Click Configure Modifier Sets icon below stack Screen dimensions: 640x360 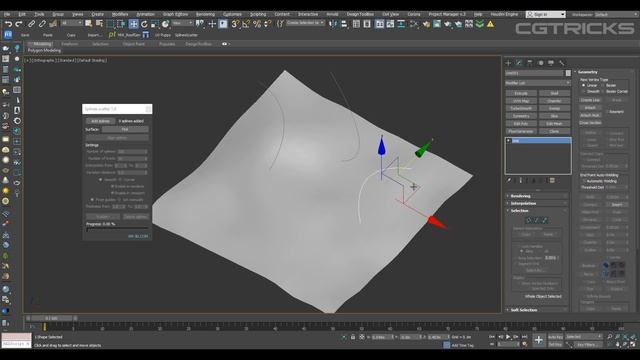pos(552,180)
